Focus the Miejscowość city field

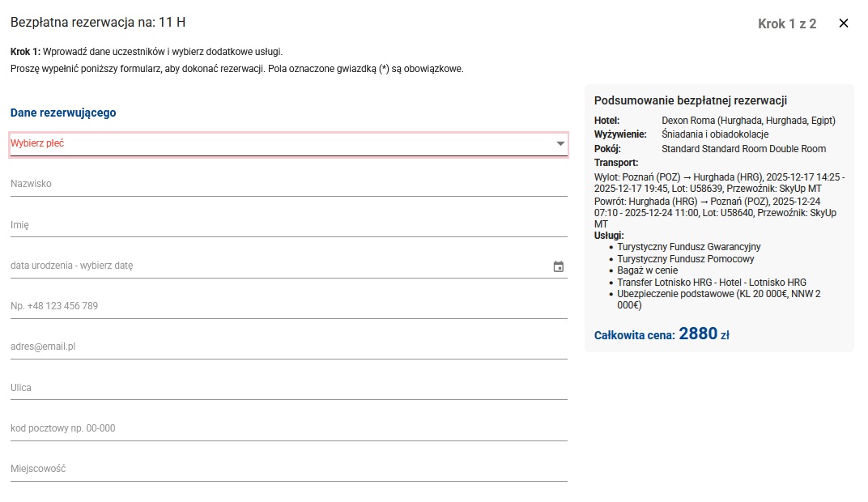tap(288, 469)
